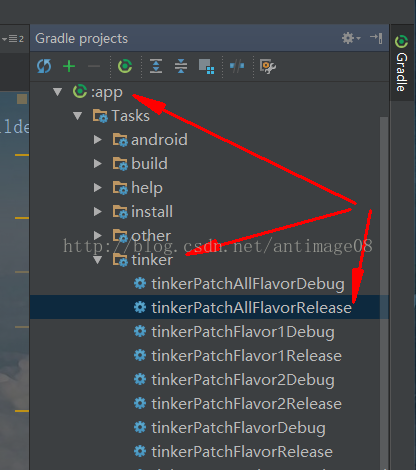The width and height of the screenshot is (416, 470).
Task: Hide the Gradle projects panel
Action: pyautogui.click(x=376, y=38)
